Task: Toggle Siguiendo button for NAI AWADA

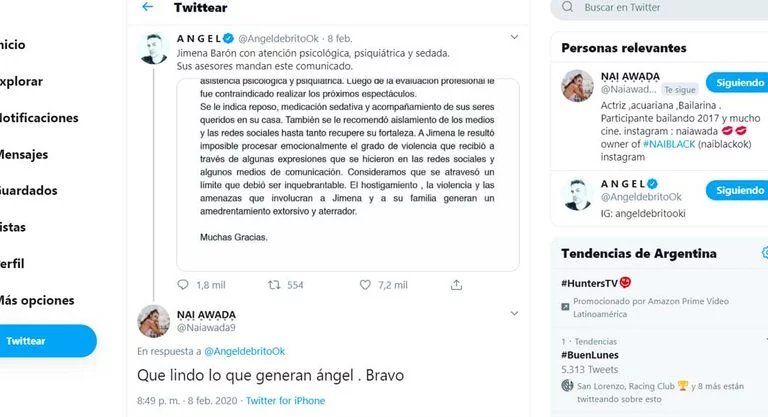Action: [738, 83]
